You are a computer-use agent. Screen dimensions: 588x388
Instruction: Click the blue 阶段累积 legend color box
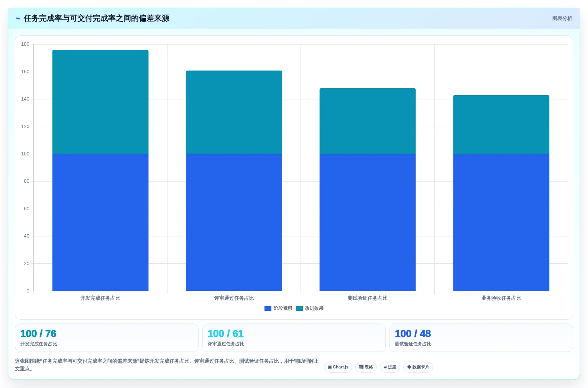[x=268, y=309]
